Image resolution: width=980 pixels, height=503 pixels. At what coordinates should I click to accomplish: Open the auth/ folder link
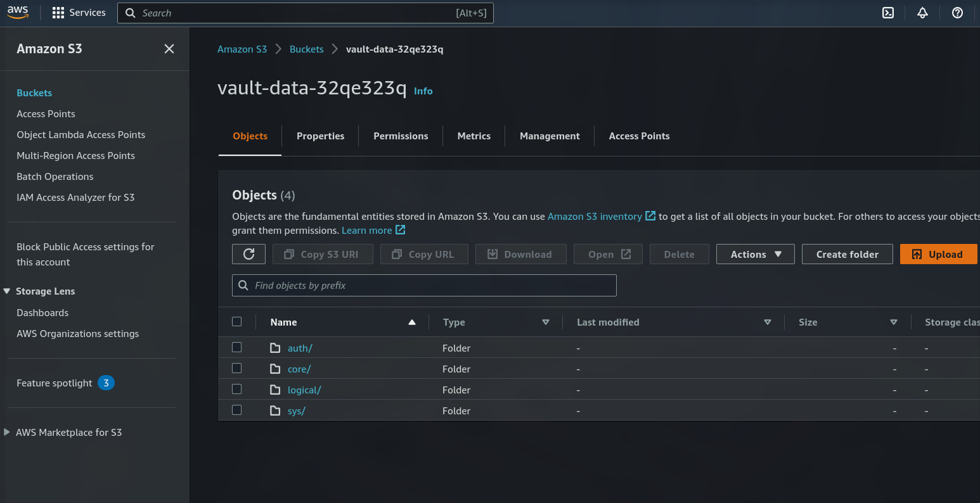click(300, 348)
